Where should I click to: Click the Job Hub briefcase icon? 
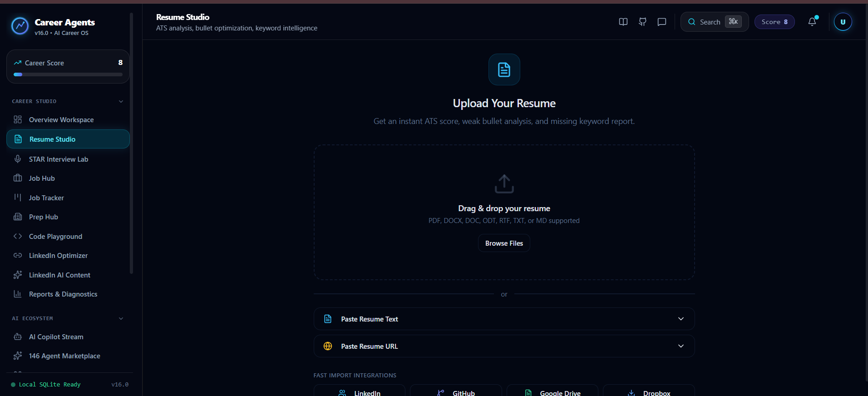coord(18,178)
